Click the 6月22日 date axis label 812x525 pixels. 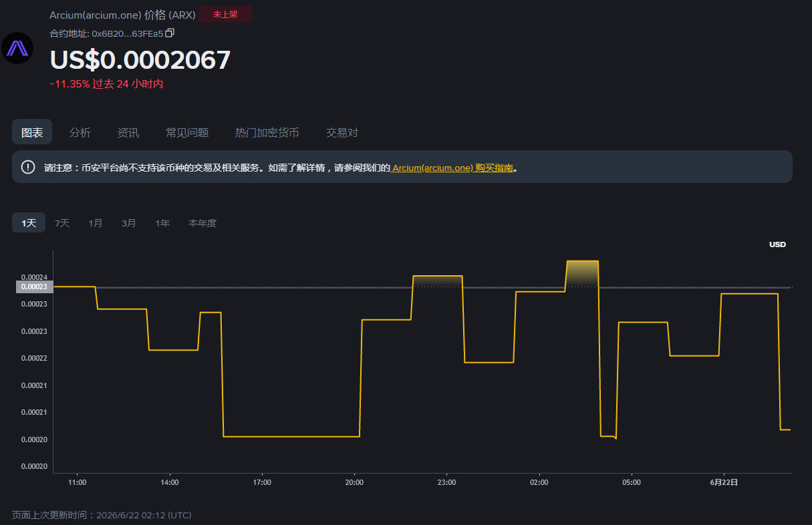tap(724, 482)
